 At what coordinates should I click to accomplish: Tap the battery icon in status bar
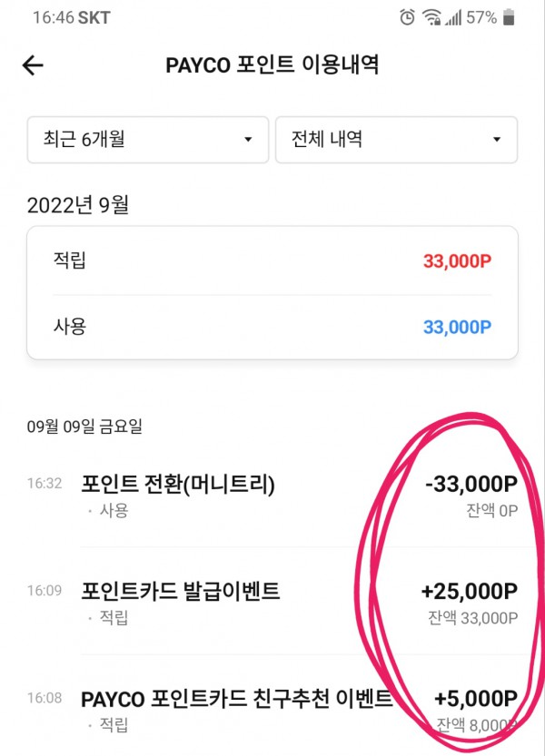click(509, 17)
